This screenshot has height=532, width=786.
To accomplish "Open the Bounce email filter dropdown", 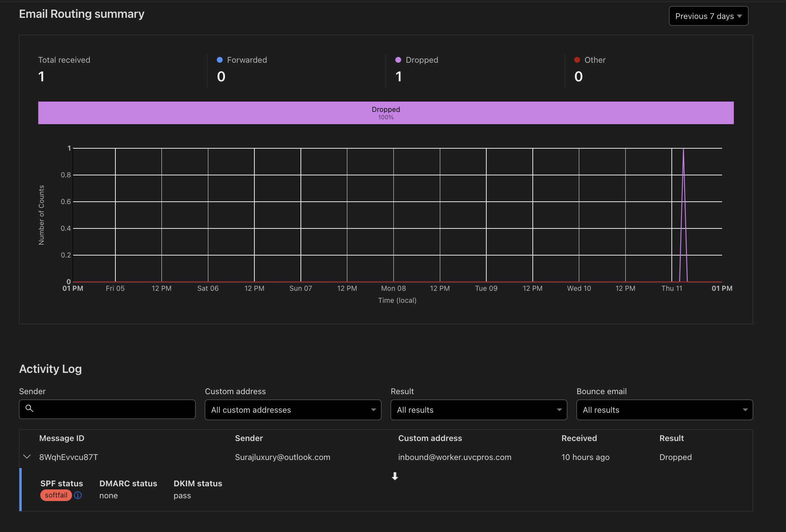I will (x=664, y=410).
